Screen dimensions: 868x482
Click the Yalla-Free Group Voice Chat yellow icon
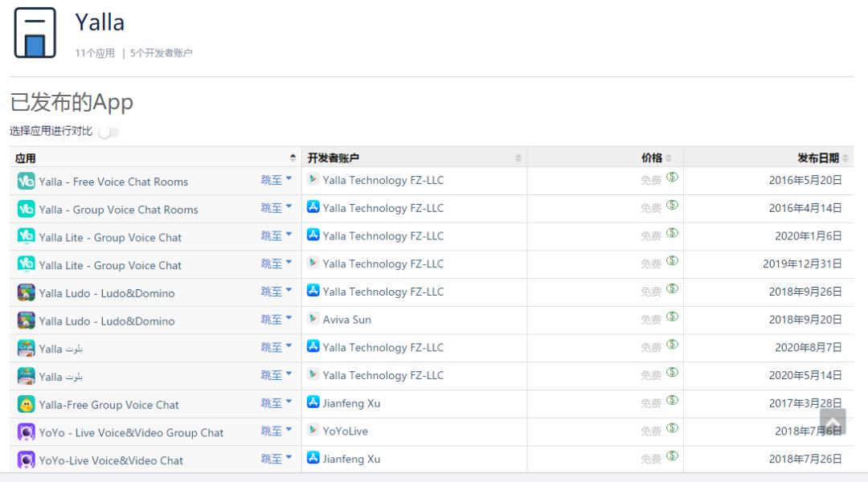pyautogui.click(x=26, y=404)
